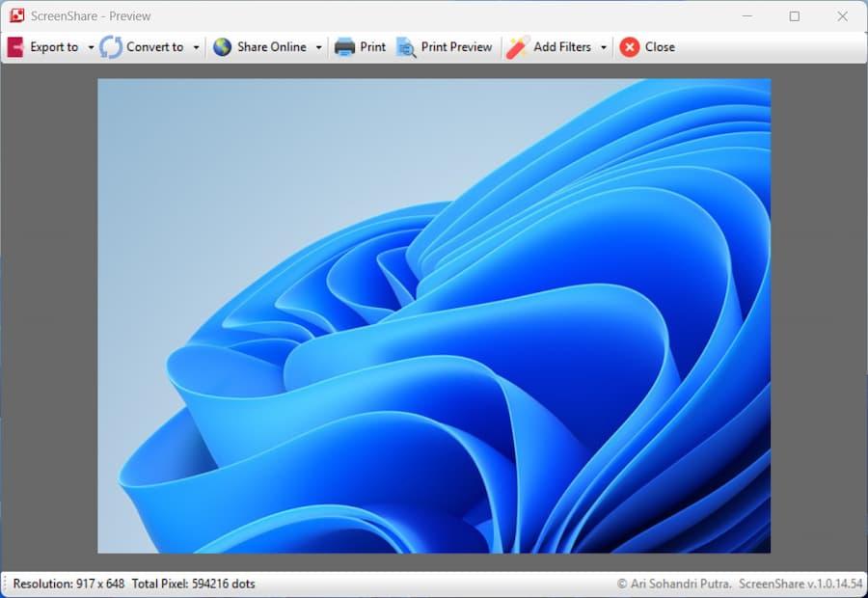Click the status bar grip handle
Viewport: 868px width, 598px height.
[x=5, y=584]
